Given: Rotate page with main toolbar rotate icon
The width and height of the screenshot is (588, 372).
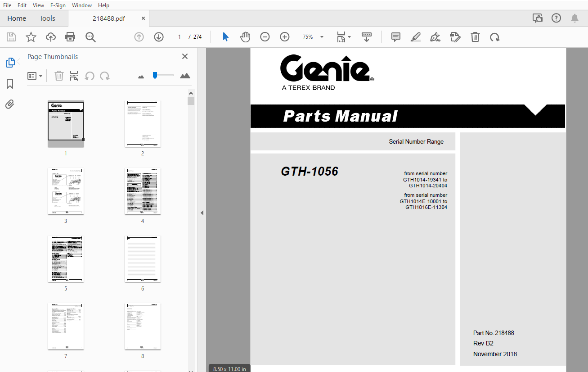Looking at the screenshot, I should pyautogui.click(x=495, y=37).
